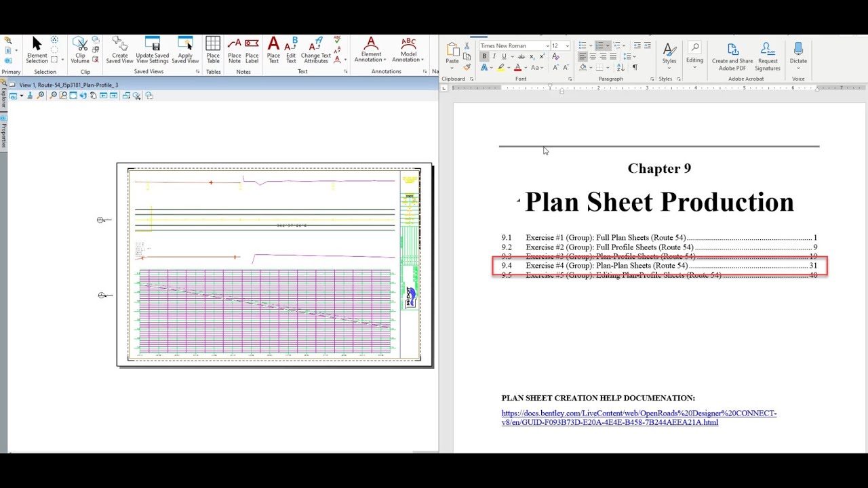Activate the Place Text tool
This screenshot has width=868, height=488.
pos(273,49)
